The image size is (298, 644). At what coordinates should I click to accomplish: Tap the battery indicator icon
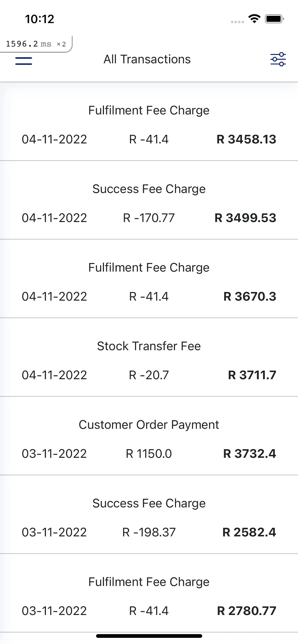tap(274, 19)
